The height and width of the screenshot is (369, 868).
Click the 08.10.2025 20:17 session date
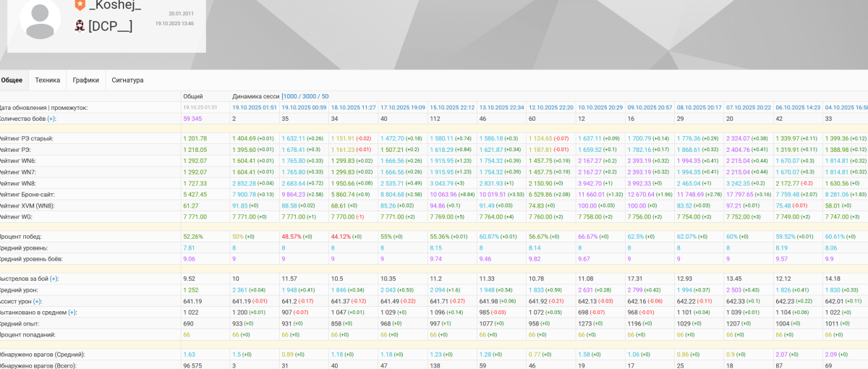click(x=699, y=107)
